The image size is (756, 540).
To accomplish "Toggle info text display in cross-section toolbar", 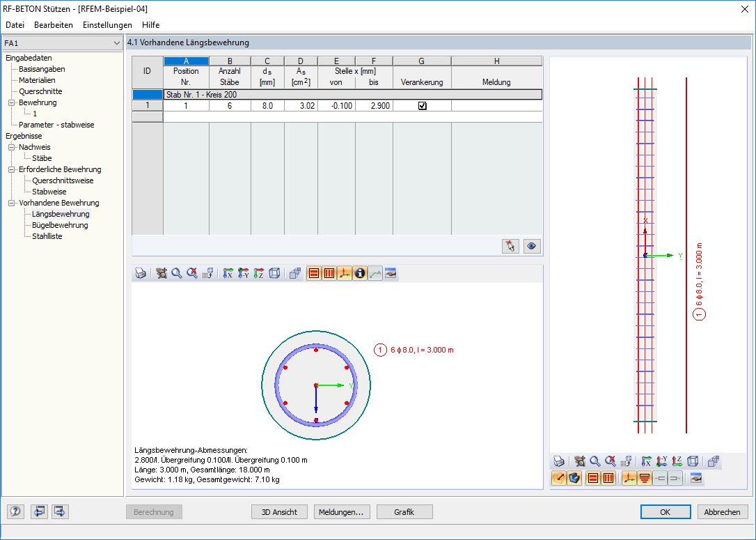I will [x=360, y=274].
